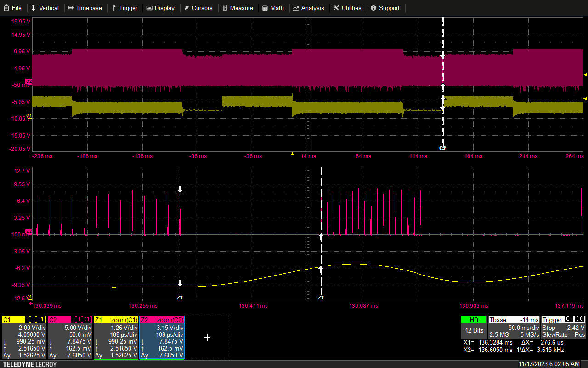Click the Math menu icon
This screenshot has height=368, width=588.
(266, 8)
